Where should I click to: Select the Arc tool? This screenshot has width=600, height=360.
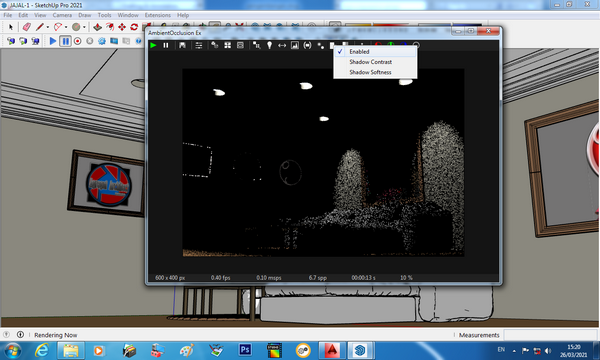click(57, 27)
